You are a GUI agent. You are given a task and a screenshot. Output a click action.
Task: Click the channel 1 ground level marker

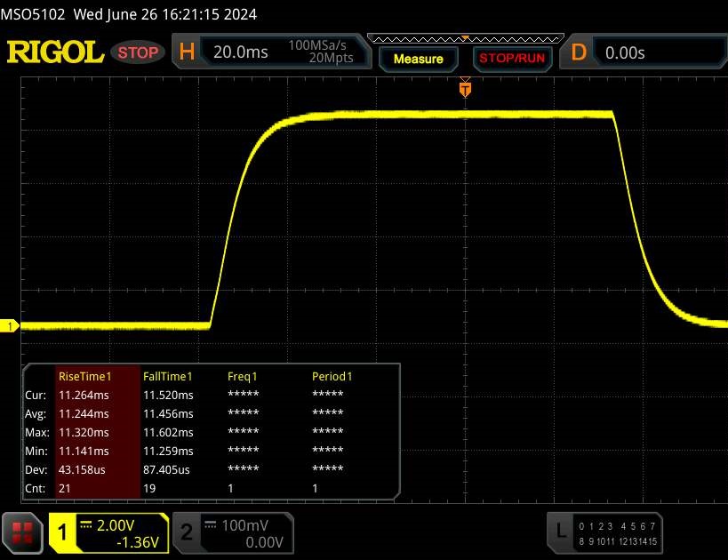10,326
